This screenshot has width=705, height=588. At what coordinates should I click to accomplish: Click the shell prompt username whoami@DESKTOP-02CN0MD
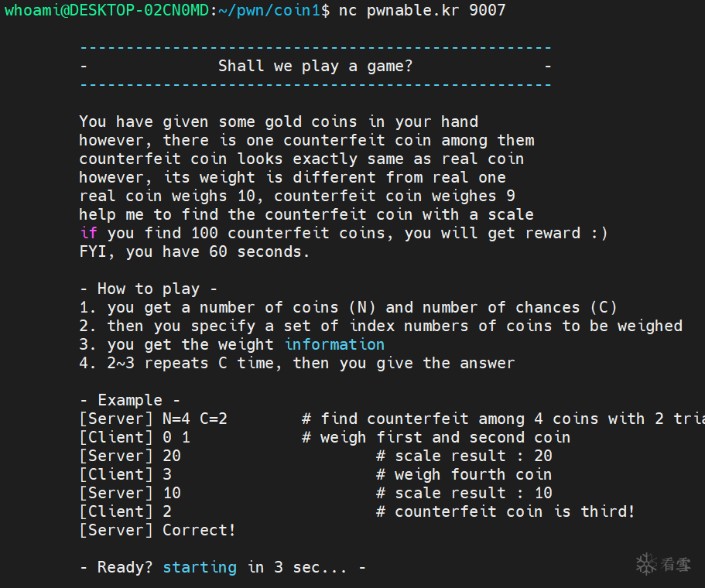point(107,10)
